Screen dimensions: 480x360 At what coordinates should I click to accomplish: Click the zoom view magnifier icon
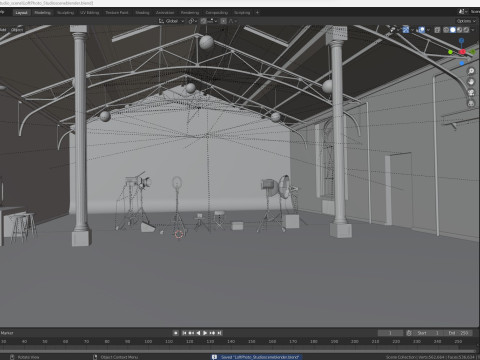pos(471,71)
